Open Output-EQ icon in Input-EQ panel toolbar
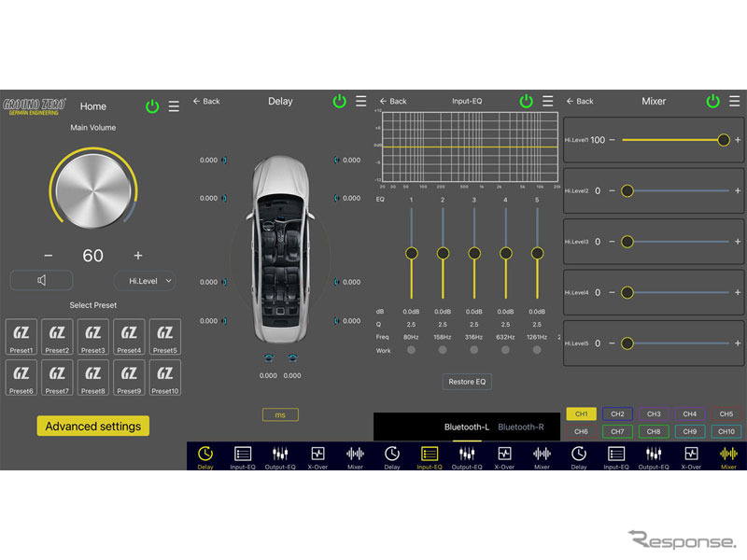Viewport: 747px width, 560px height. [x=467, y=454]
